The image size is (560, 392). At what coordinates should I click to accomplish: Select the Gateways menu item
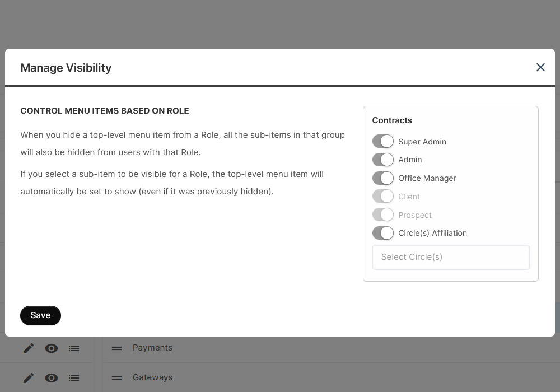[152, 377]
